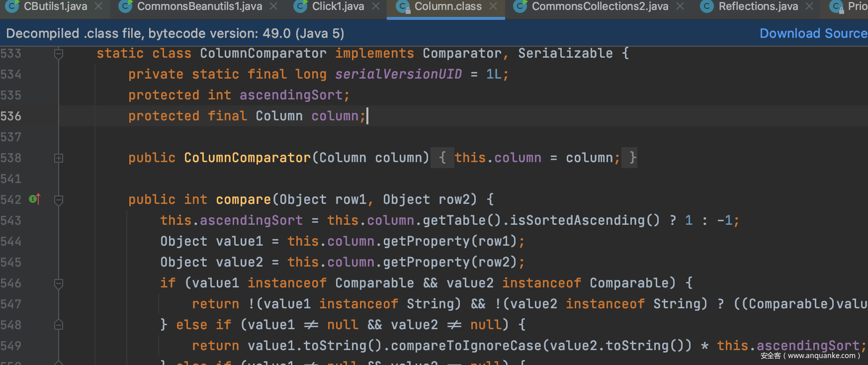Close the Reflections.java tab
This screenshot has height=365, width=868.
[x=809, y=6]
